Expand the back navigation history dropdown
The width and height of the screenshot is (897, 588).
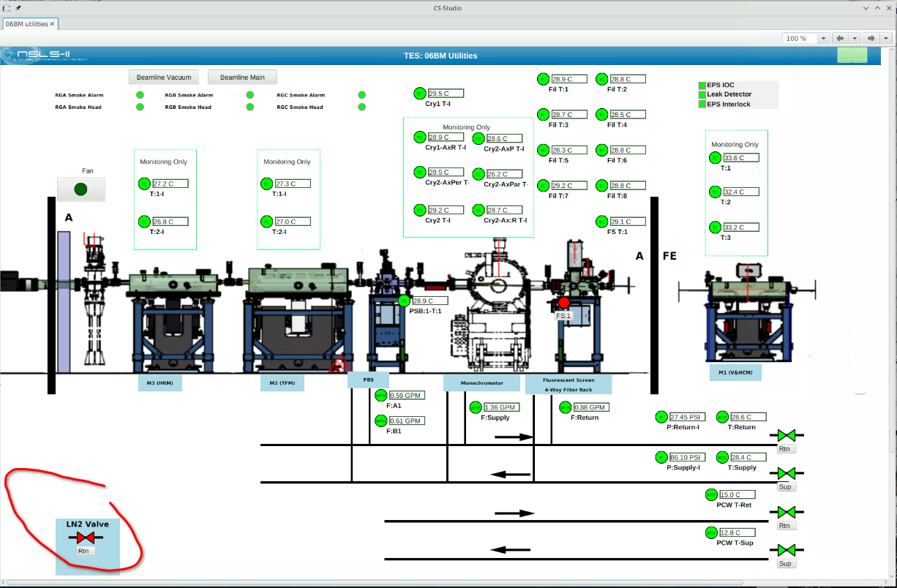pyautogui.click(x=854, y=38)
